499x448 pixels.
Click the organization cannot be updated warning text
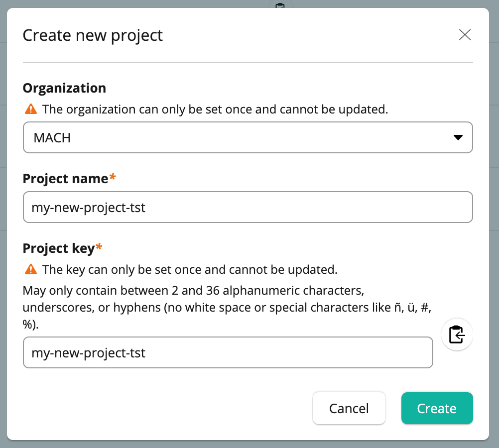(x=215, y=110)
